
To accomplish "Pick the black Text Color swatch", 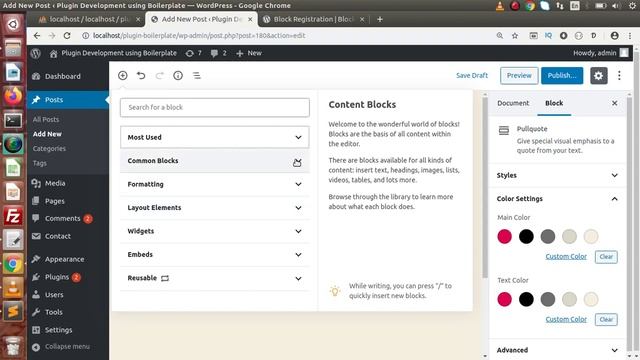I will 526,299.
